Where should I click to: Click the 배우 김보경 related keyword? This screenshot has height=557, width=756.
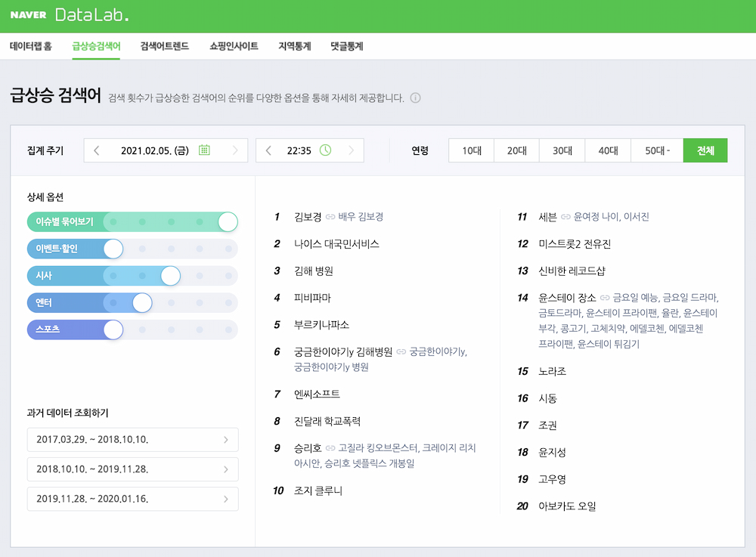click(361, 217)
